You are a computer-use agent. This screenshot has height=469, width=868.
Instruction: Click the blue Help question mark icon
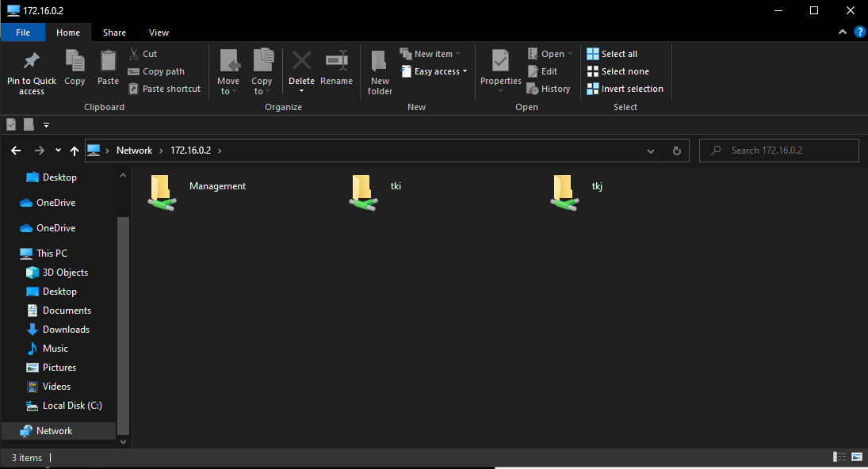860,32
